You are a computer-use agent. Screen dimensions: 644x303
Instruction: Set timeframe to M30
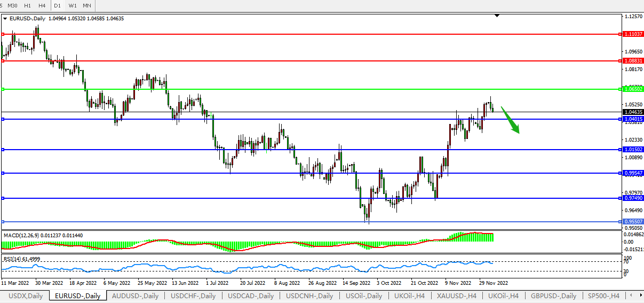[12, 5]
